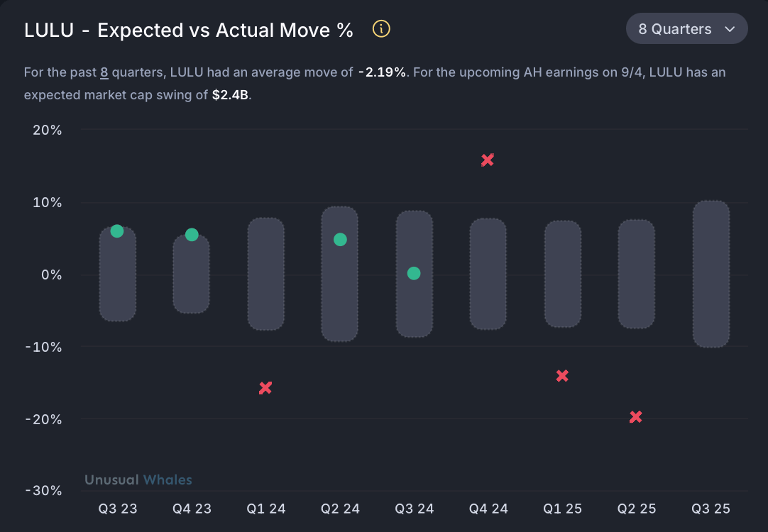Open the 8 Quarters dropdown
Viewport: 768px width, 532px height.
tap(686, 29)
